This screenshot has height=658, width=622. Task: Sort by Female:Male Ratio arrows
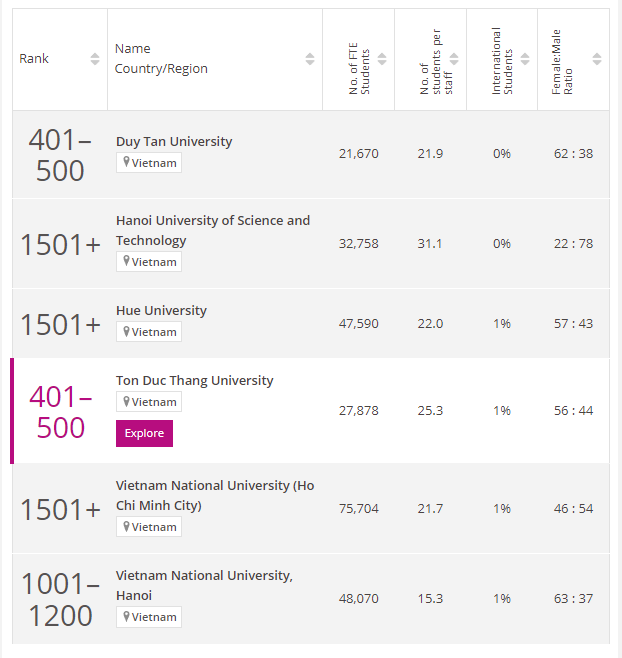point(597,59)
